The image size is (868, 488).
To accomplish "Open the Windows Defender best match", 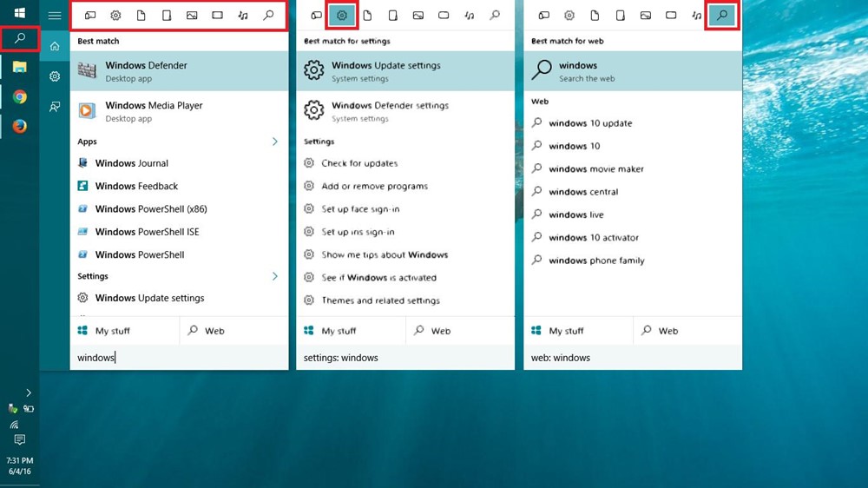I will (180, 71).
